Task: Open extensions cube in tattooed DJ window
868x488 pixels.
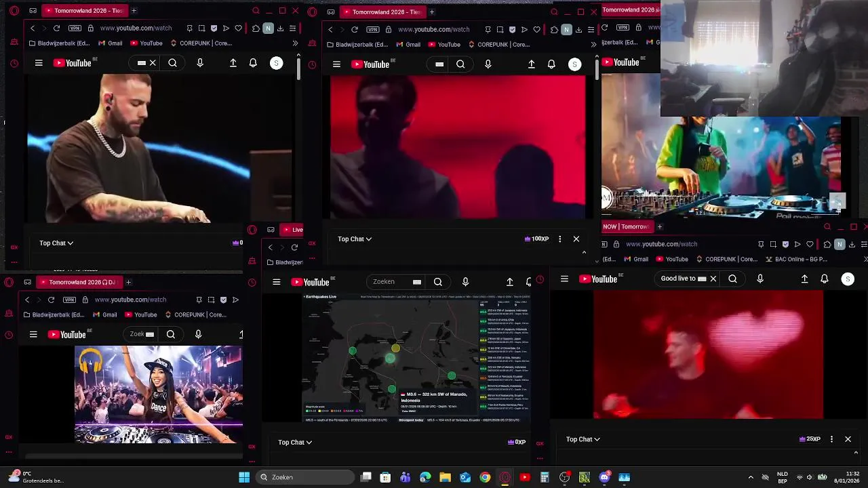Action: coord(256,28)
